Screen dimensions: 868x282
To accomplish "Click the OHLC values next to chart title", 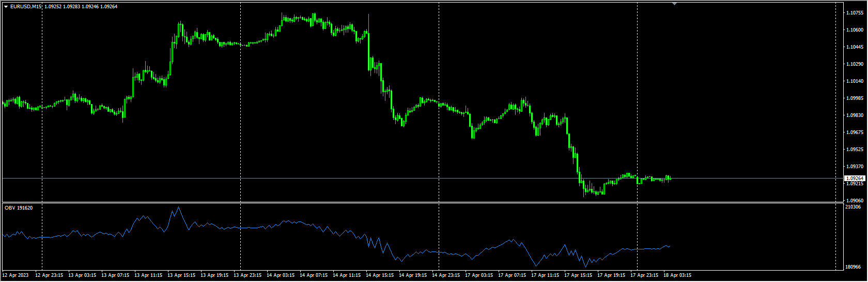I will [x=81, y=7].
